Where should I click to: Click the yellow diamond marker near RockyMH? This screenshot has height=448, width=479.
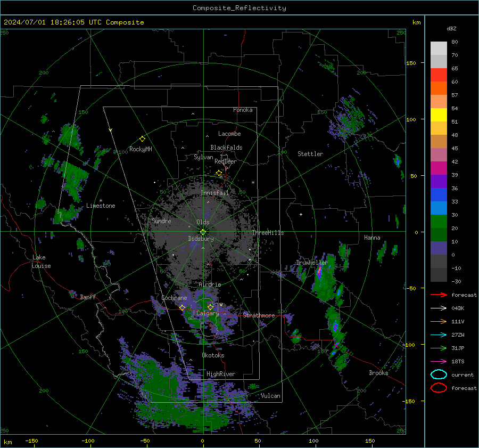(142, 139)
